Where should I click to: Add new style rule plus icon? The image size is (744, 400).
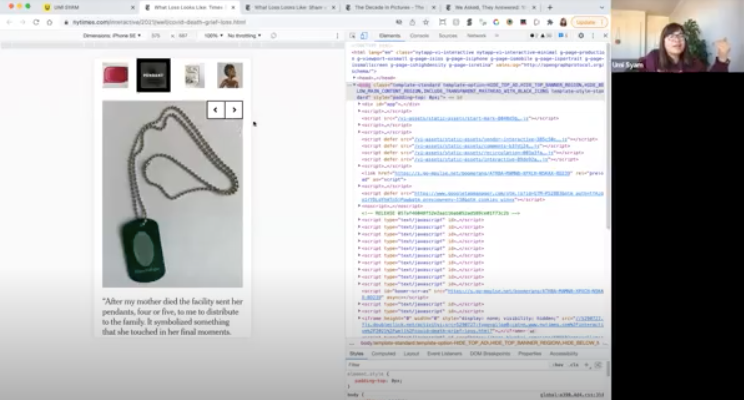click(x=587, y=365)
